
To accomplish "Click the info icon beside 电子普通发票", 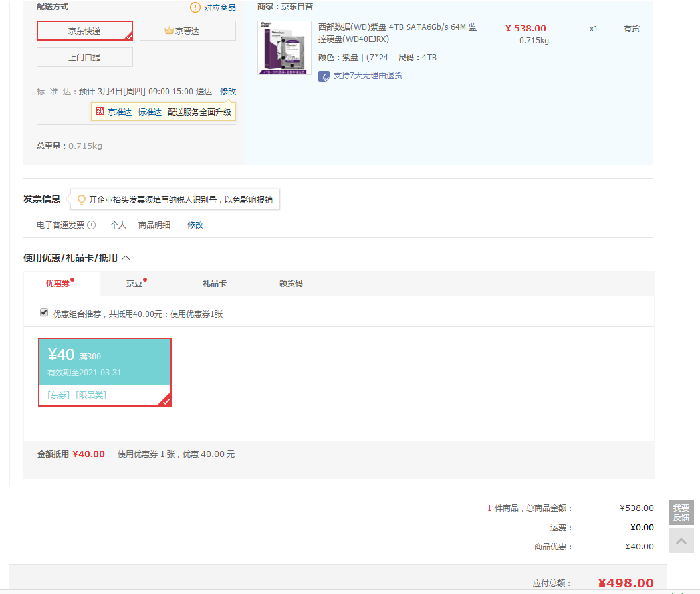I will (x=92, y=225).
